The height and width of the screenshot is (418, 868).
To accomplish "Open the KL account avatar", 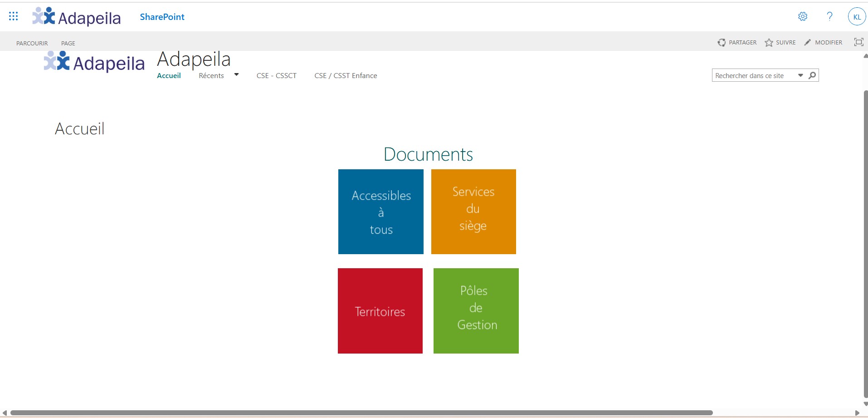I will tap(857, 17).
